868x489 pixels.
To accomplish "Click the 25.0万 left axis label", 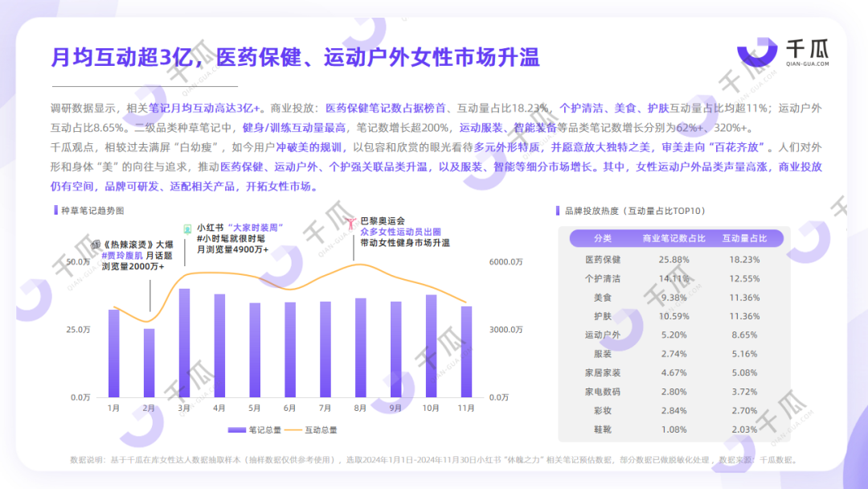I will 78,330.
